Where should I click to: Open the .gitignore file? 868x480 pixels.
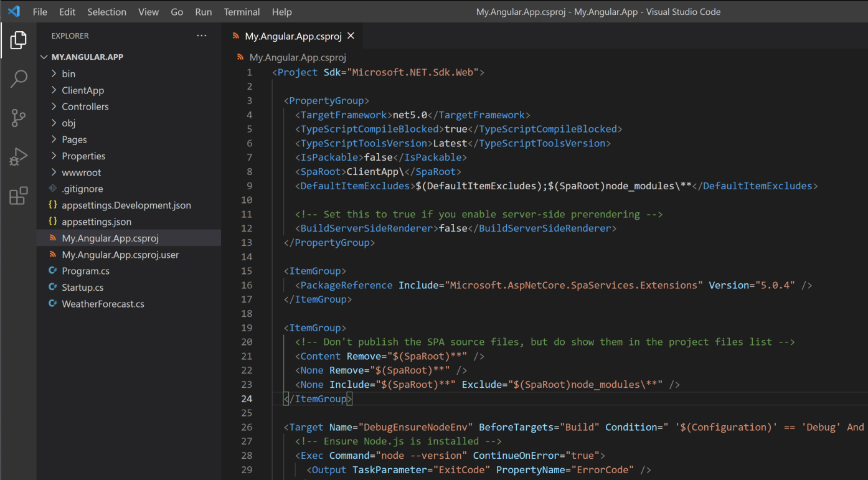coord(82,189)
